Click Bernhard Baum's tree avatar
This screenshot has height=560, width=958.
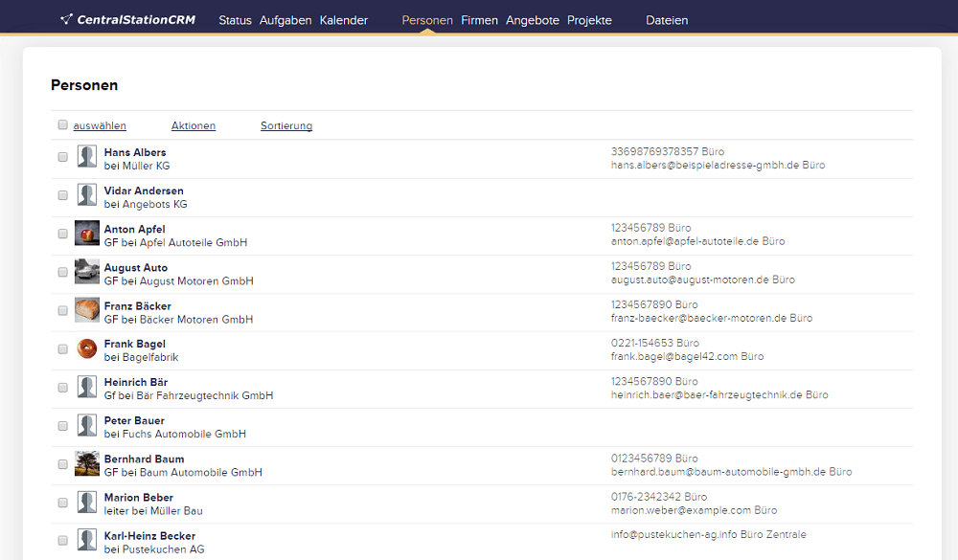(x=87, y=463)
